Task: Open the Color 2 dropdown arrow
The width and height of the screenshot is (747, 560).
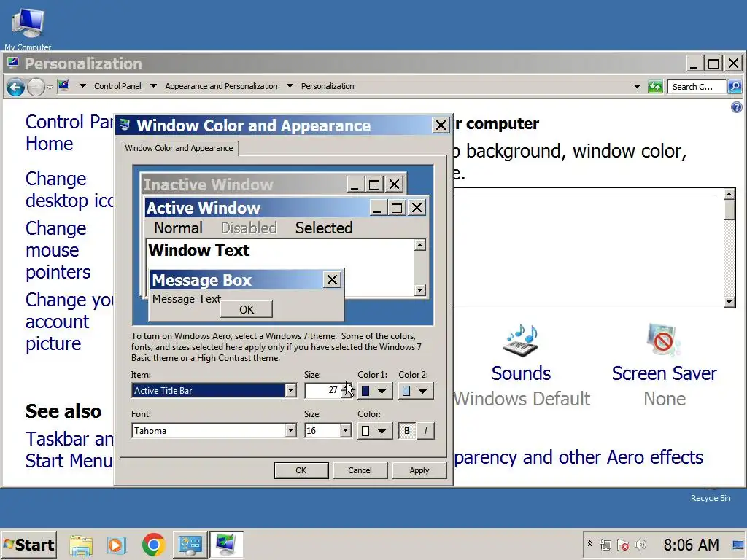Action: click(423, 392)
